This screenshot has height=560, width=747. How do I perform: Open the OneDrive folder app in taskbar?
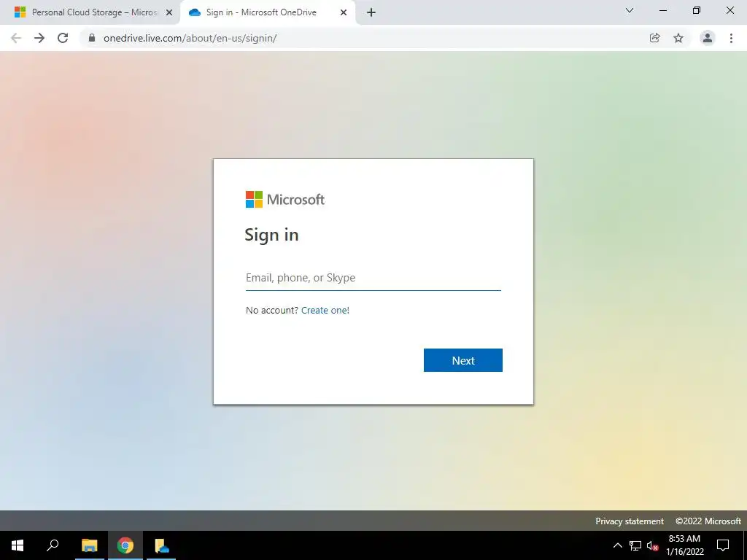(x=161, y=545)
